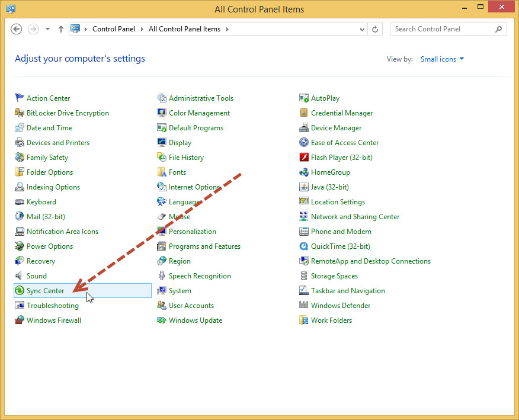
Task: Open the Sync Center green icon
Action: 20,291
